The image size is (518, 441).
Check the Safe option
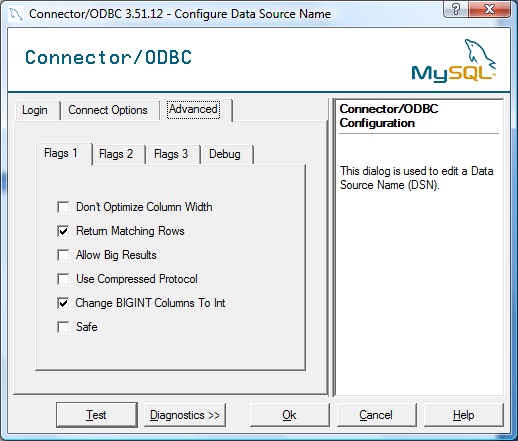(63, 327)
